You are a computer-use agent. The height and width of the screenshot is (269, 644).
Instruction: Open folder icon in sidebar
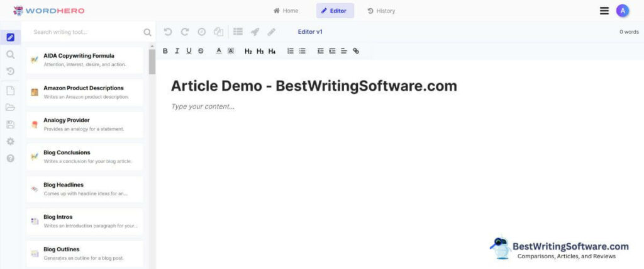point(11,108)
